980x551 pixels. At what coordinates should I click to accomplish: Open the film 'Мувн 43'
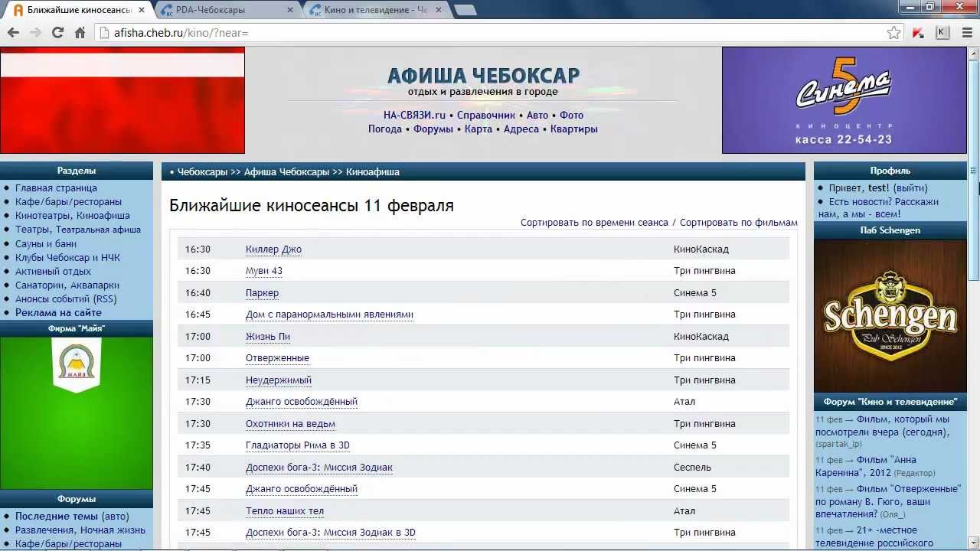pyautogui.click(x=264, y=271)
